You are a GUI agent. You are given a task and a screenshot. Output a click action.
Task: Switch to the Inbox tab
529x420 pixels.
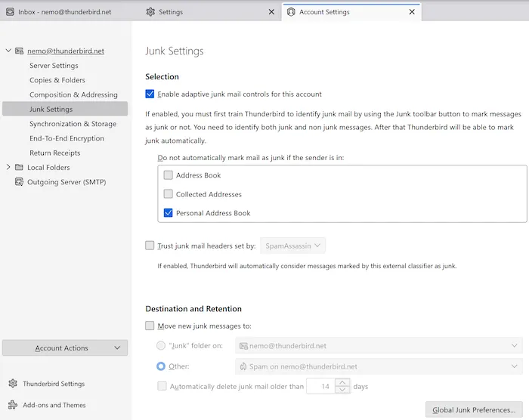(x=70, y=12)
